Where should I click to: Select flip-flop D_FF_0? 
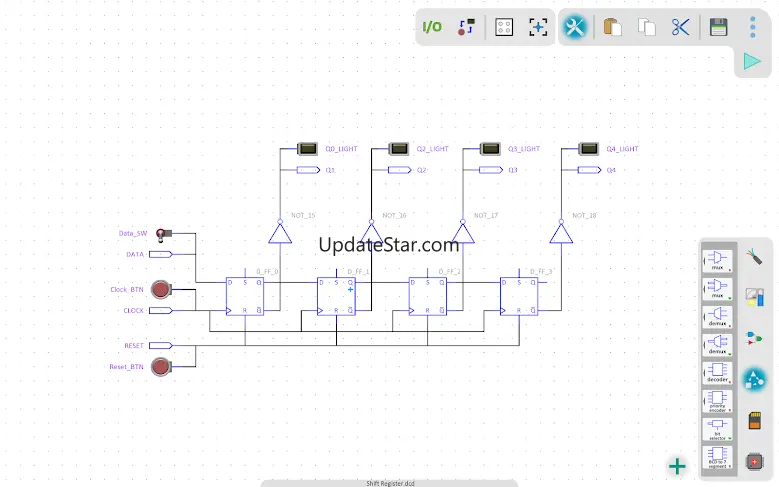[245, 296]
